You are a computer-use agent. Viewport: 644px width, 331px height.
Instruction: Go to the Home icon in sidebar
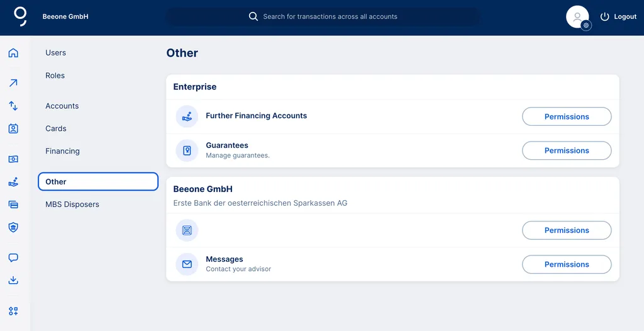(x=13, y=53)
